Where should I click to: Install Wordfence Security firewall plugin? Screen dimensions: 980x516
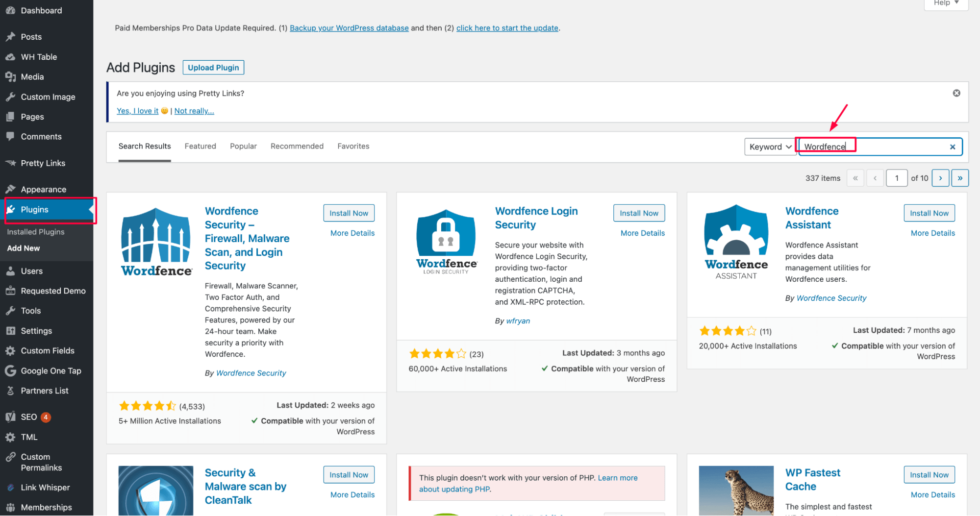click(349, 213)
